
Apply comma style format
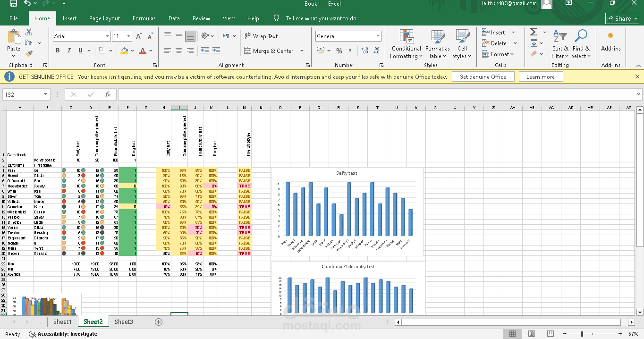[350, 51]
